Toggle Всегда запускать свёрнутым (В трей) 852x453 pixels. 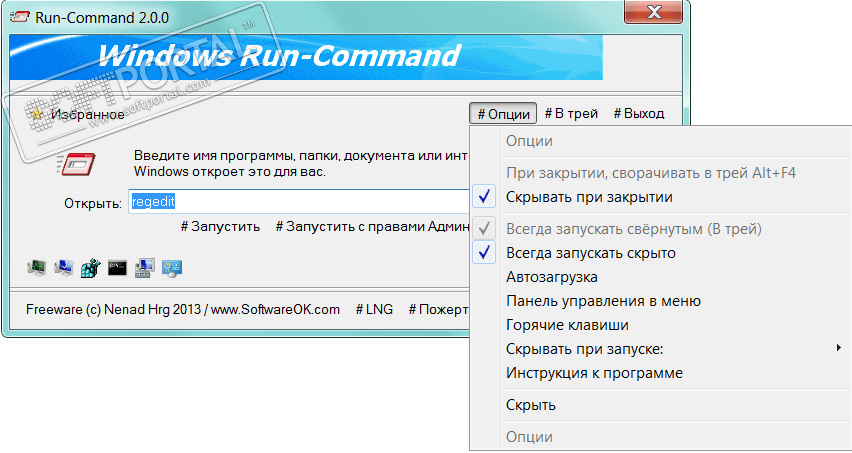661,229
